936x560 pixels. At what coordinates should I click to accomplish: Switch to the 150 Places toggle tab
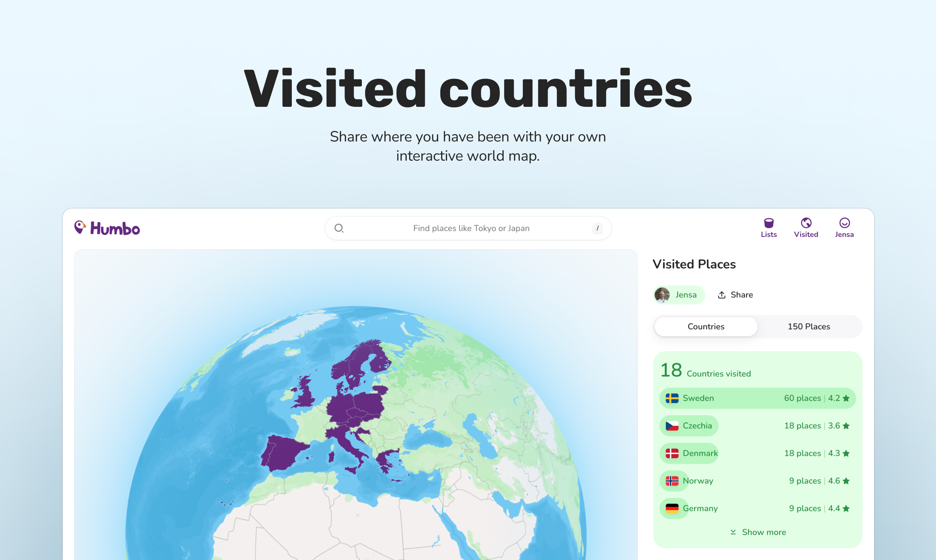(x=808, y=327)
